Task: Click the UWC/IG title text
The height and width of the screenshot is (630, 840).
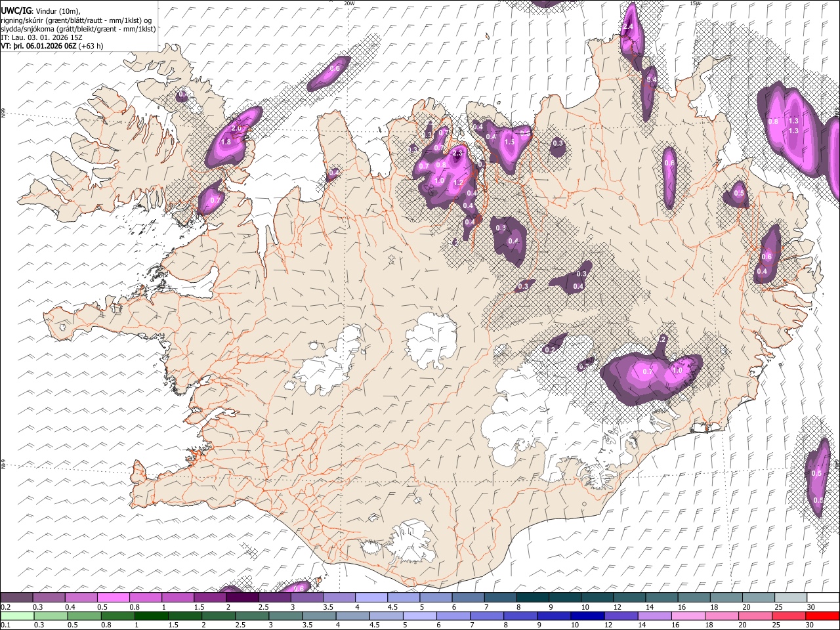Action: click(x=15, y=10)
